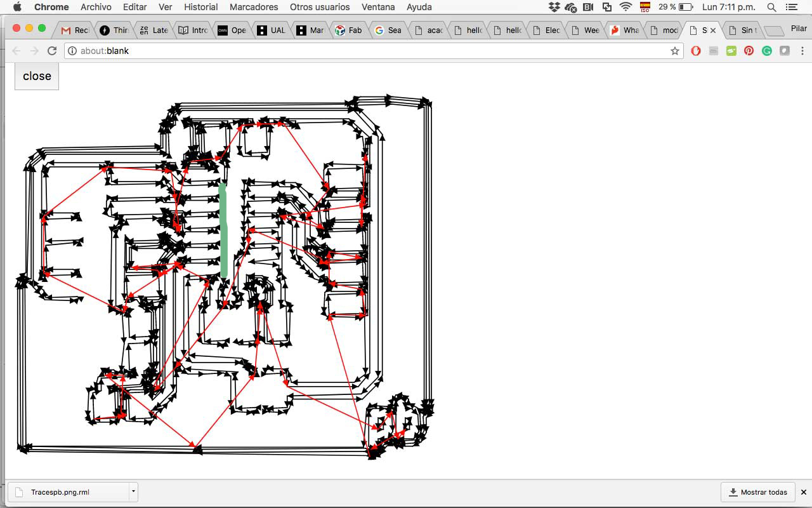This screenshot has width=812, height=508.
Task: Click Mostrar todas downloads button
Action: tap(759, 492)
